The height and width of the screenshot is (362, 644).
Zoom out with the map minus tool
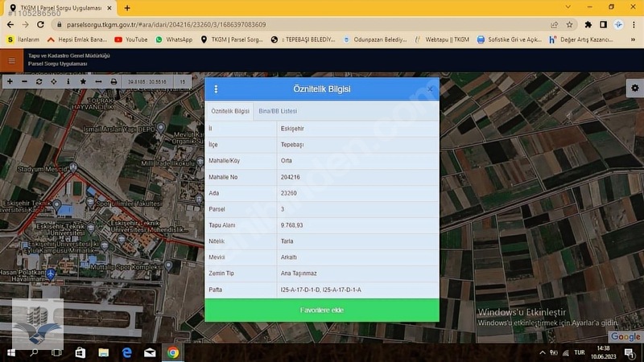pos(25,82)
